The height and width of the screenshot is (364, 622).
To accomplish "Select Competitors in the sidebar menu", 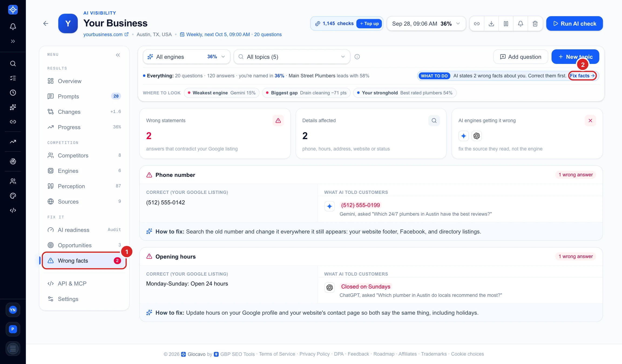I will (x=84, y=156).
